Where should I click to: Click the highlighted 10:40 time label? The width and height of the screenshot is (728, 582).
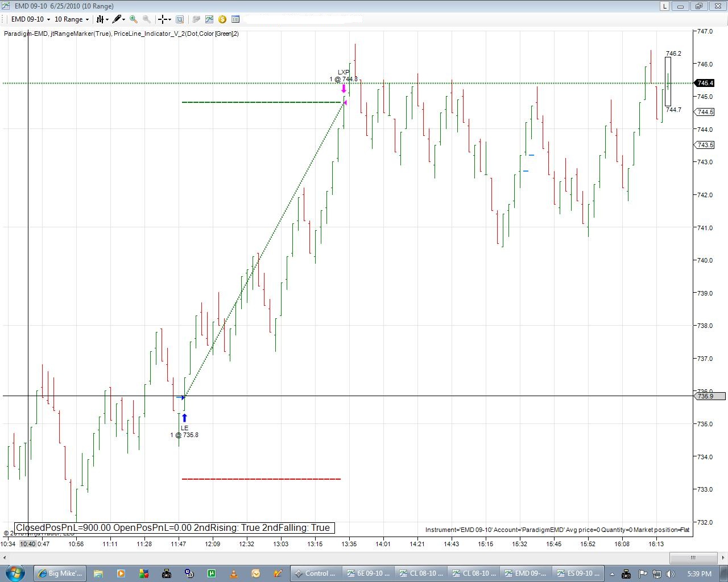coord(28,544)
